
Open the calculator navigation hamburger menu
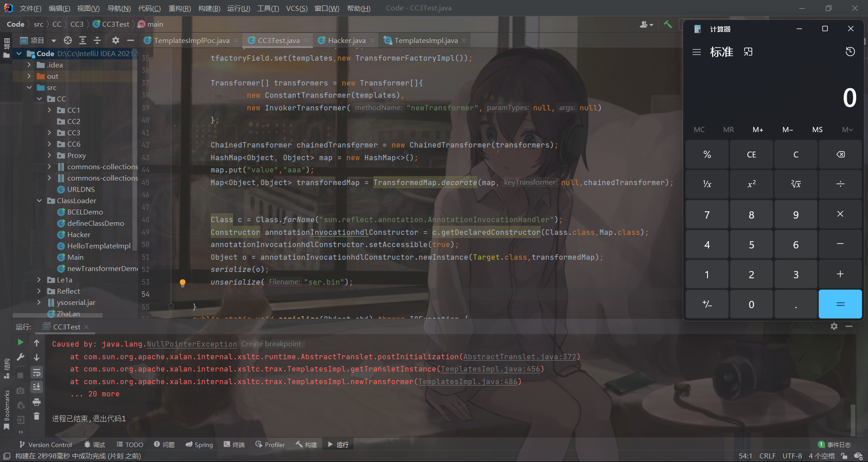pos(697,52)
